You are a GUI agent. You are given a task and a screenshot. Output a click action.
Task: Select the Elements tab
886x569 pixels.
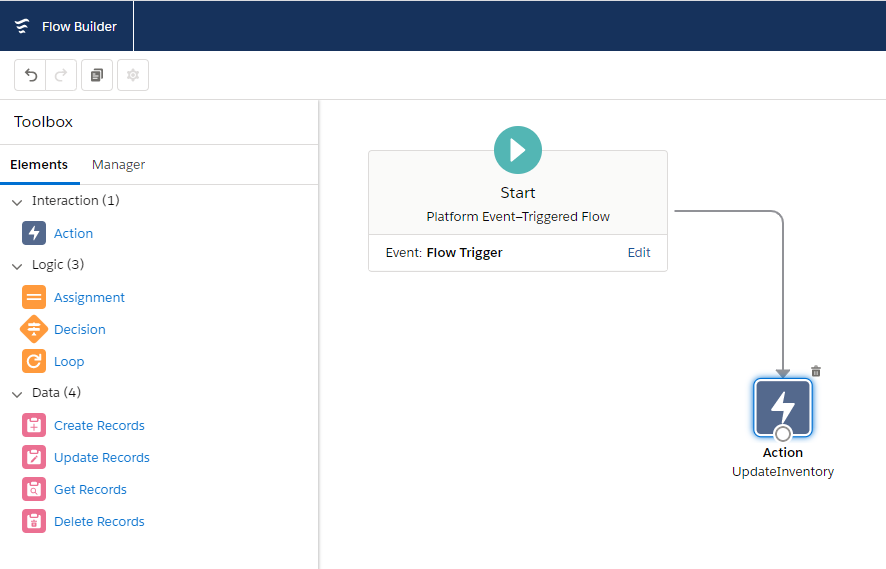pyautogui.click(x=39, y=164)
